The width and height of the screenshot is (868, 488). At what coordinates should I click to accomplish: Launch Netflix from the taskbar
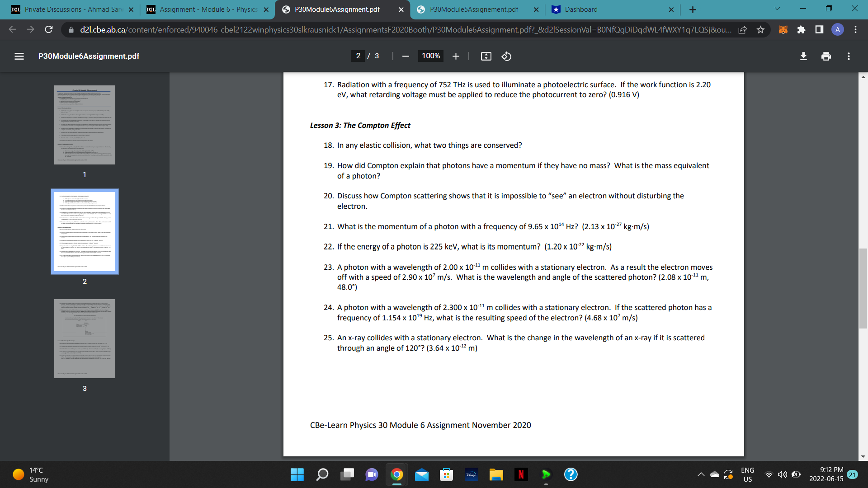pyautogui.click(x=521, y=475)
